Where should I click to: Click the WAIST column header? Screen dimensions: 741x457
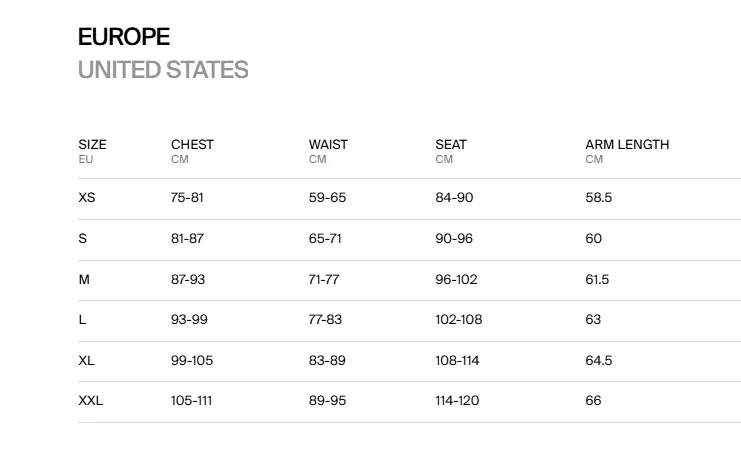[x=328, y=144]
